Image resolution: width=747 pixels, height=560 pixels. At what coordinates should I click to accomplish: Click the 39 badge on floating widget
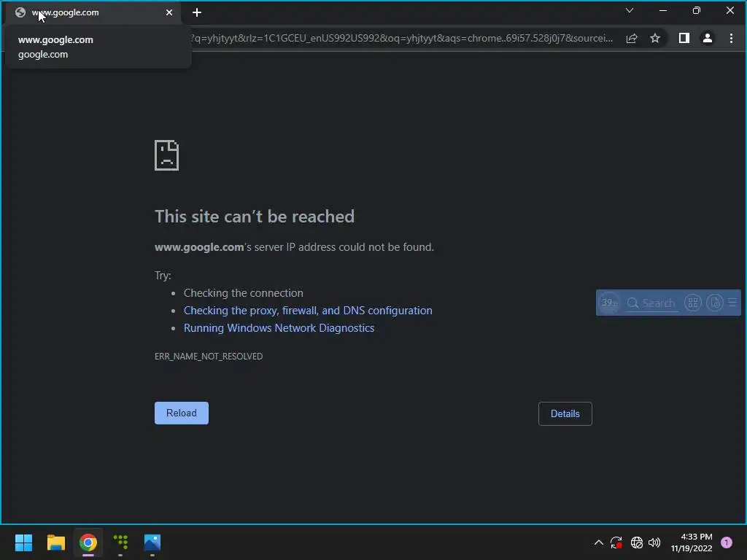click(x=608, y=303)
